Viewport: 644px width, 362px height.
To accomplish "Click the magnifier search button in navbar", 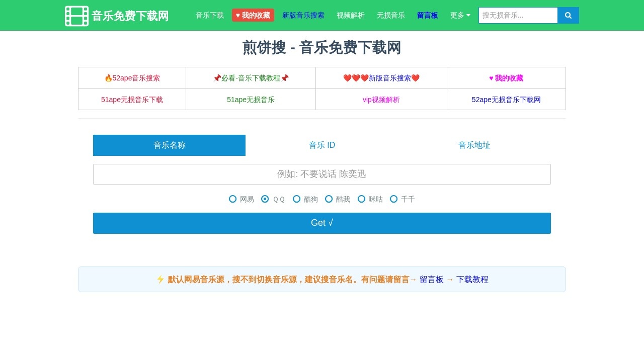I will tap(568, 16).
